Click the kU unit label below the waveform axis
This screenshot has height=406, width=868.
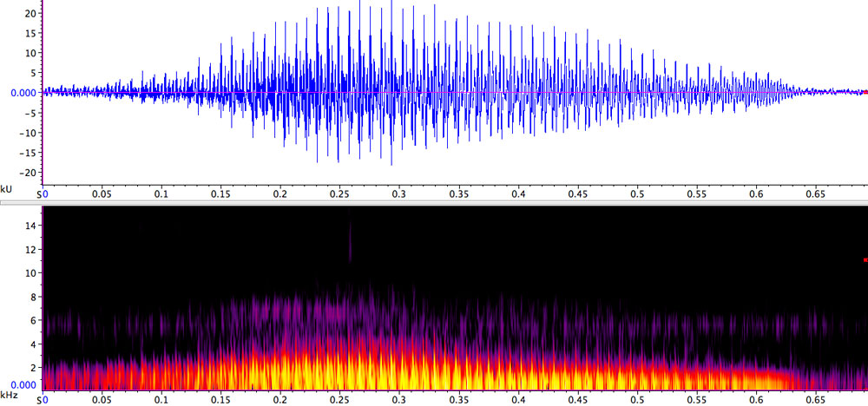point(7,188)
